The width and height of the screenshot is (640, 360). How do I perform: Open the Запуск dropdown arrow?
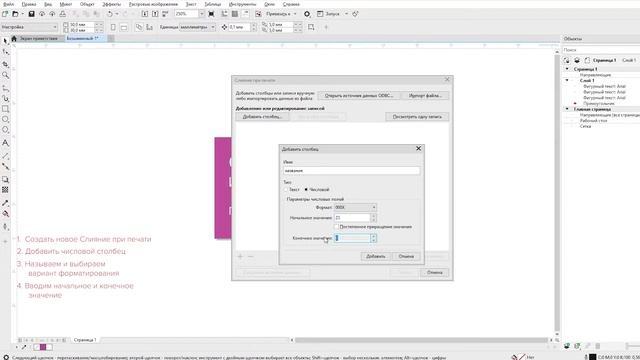(x=346, y=14)
